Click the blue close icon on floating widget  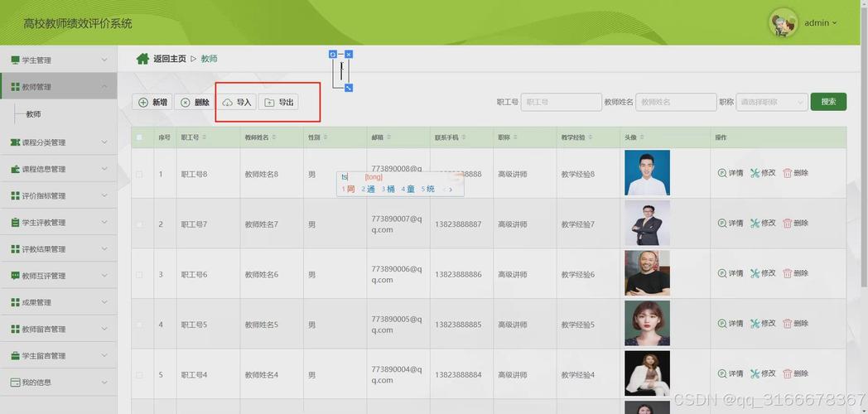click(349, 55)
